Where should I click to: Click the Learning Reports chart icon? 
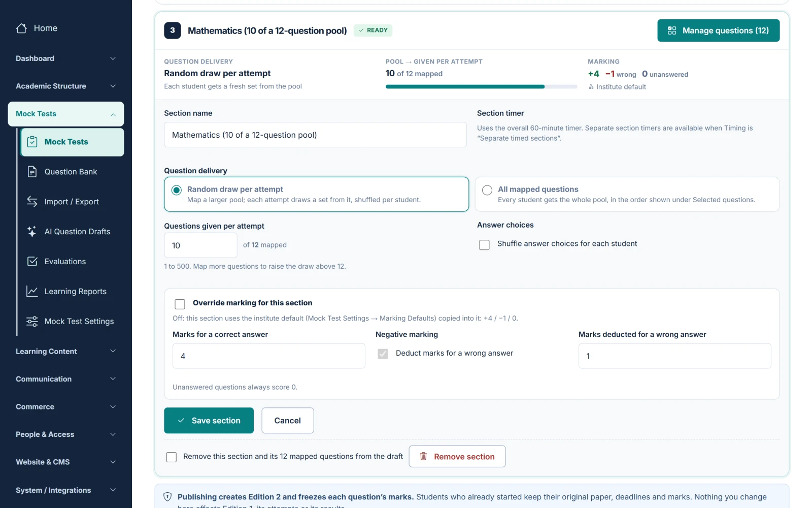(32, 292)
